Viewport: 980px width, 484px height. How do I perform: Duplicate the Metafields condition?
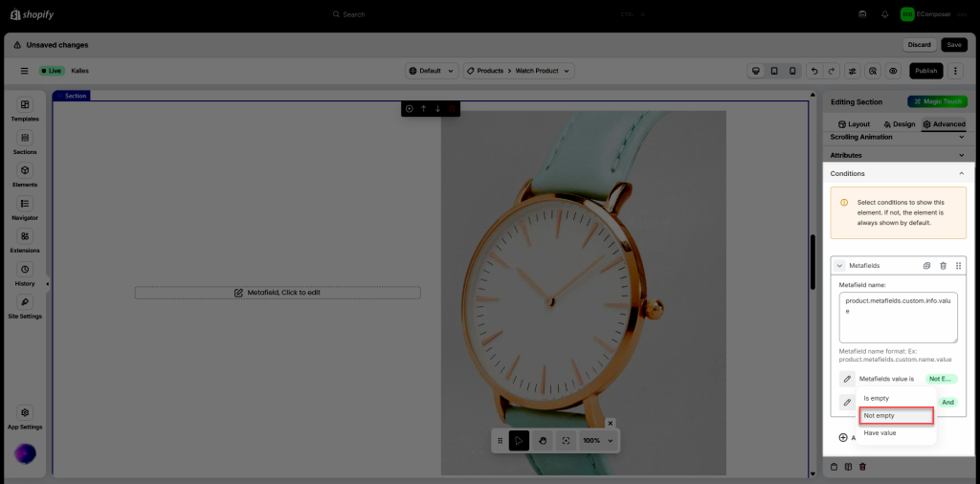coord(926,266)
